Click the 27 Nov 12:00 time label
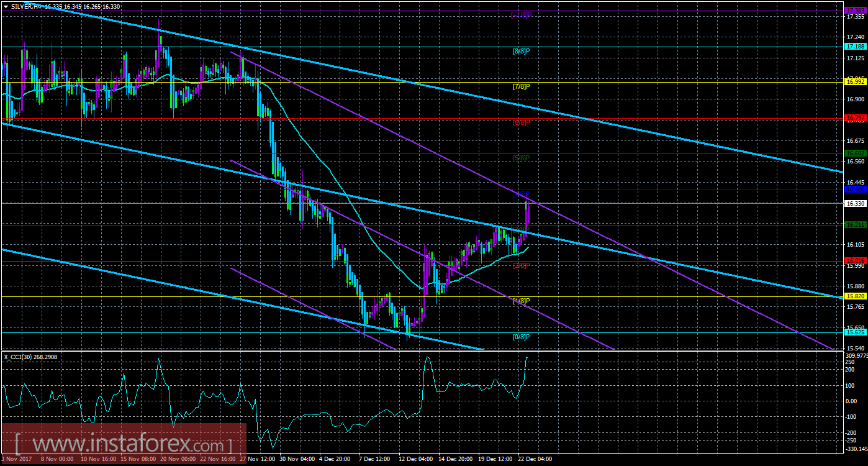Screen dimensions: 868x466 pos(258,459)
